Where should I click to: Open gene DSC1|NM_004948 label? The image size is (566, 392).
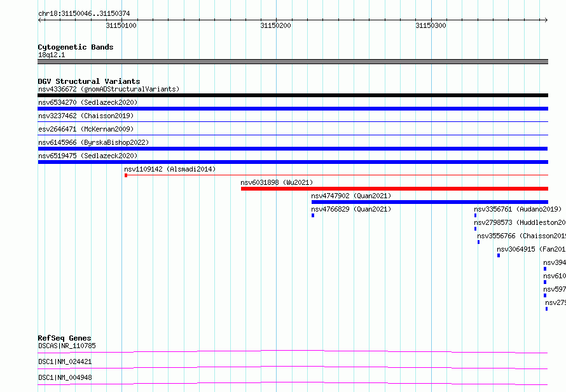pos(65,377)
